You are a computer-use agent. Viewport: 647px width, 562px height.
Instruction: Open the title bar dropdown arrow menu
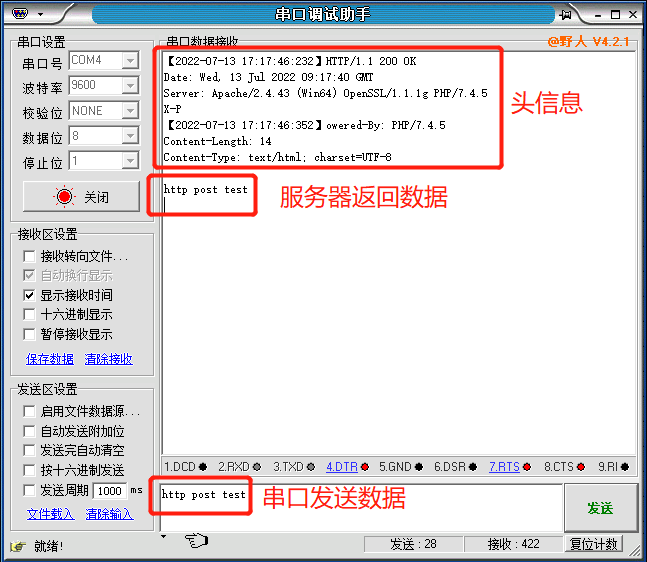40,14
